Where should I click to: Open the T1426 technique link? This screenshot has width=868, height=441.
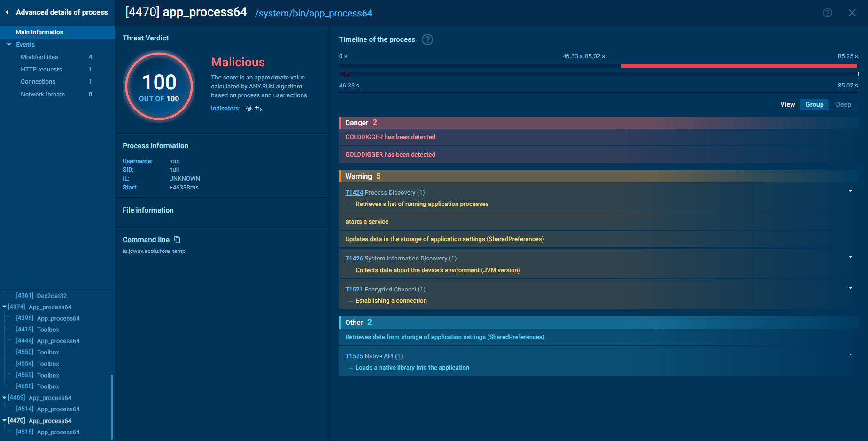click(x=354, y=259)
